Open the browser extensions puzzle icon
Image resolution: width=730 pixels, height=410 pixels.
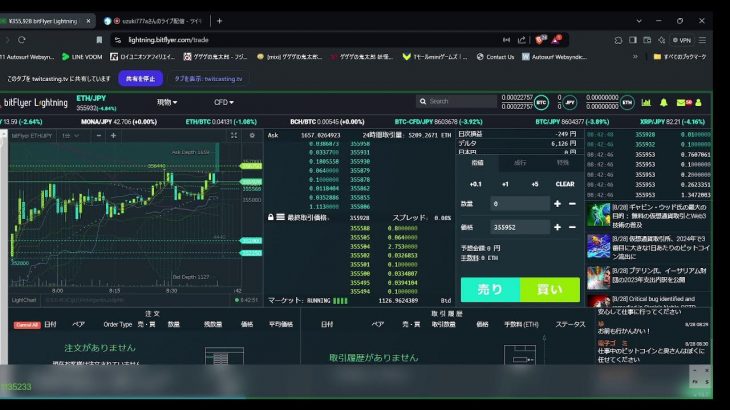(x=618, y=40)
